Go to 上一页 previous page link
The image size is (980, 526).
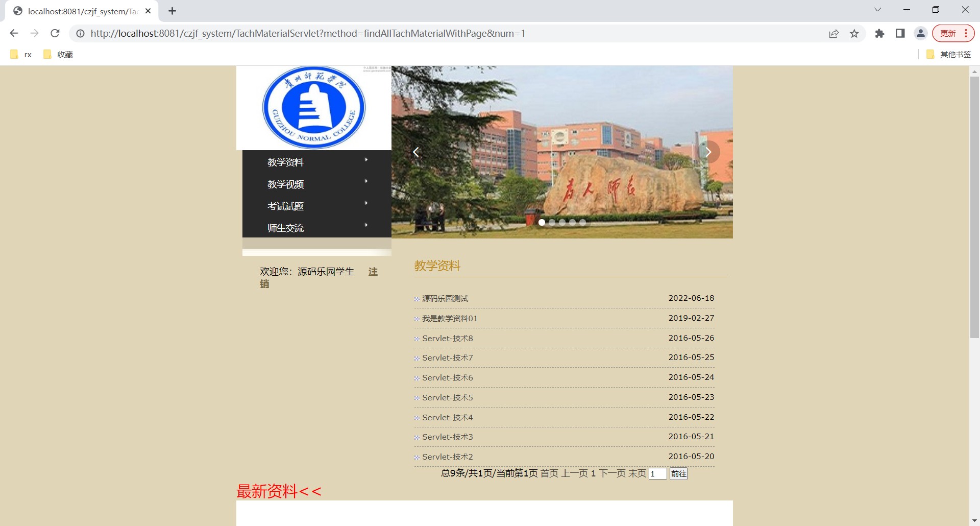(x=575, y=473)
